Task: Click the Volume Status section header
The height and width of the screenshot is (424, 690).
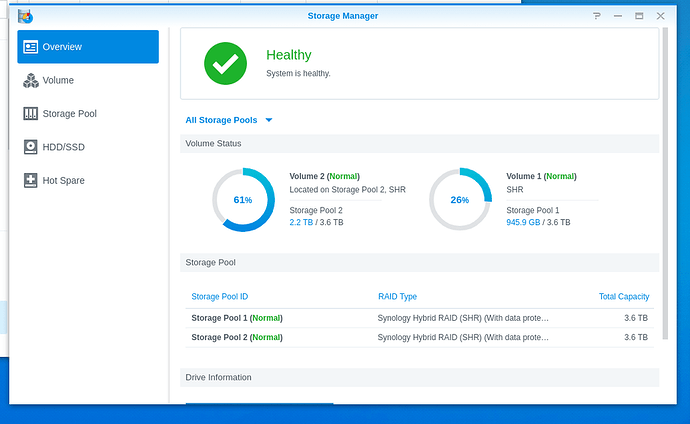Action: point(419,144)
